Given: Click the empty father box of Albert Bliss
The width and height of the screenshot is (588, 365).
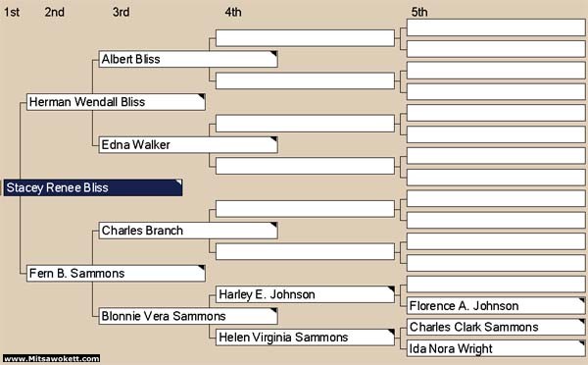Looking at the screenshot, I should [305, 38].
